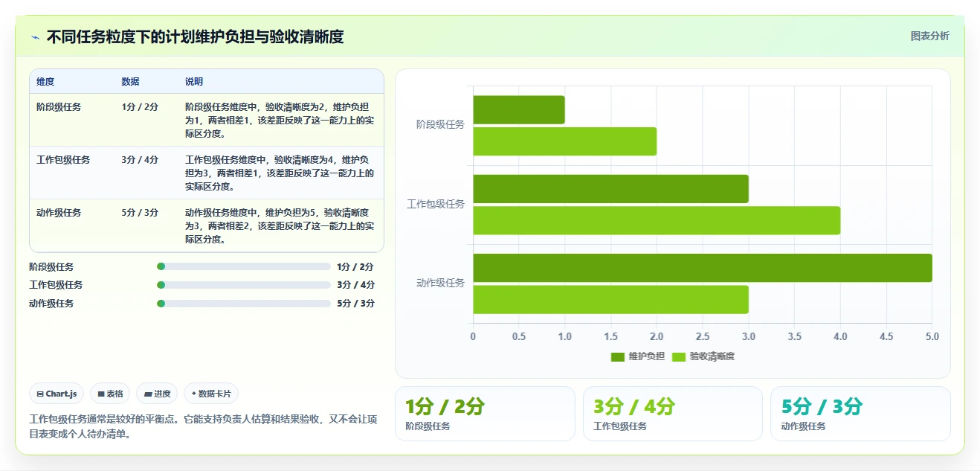Click the 动作级任务 验收清晰度 bar in chart

[610, 299]
